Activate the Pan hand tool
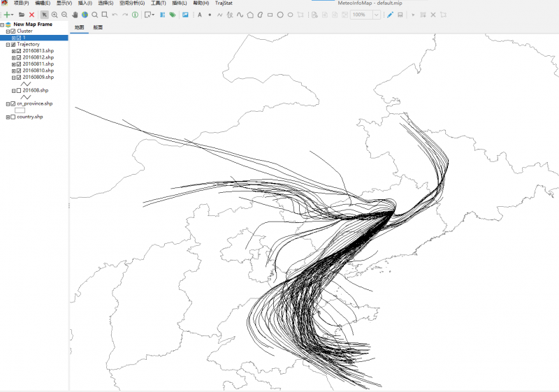 pos(75,15)
